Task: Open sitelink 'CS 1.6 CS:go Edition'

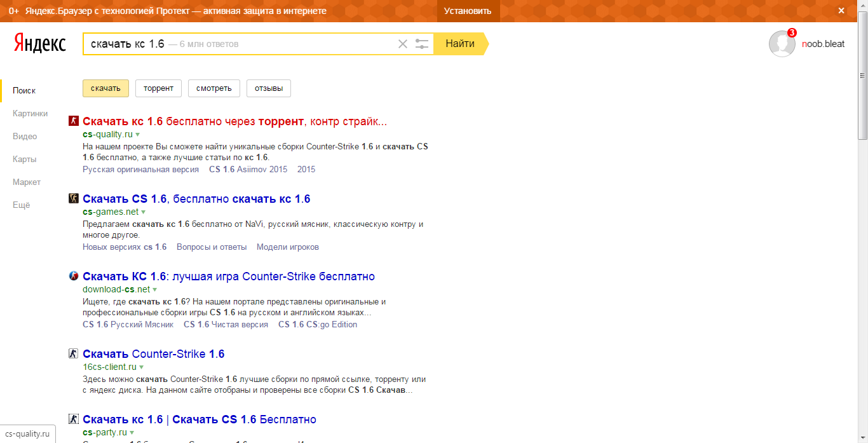Action: click(x=318, y=325)
